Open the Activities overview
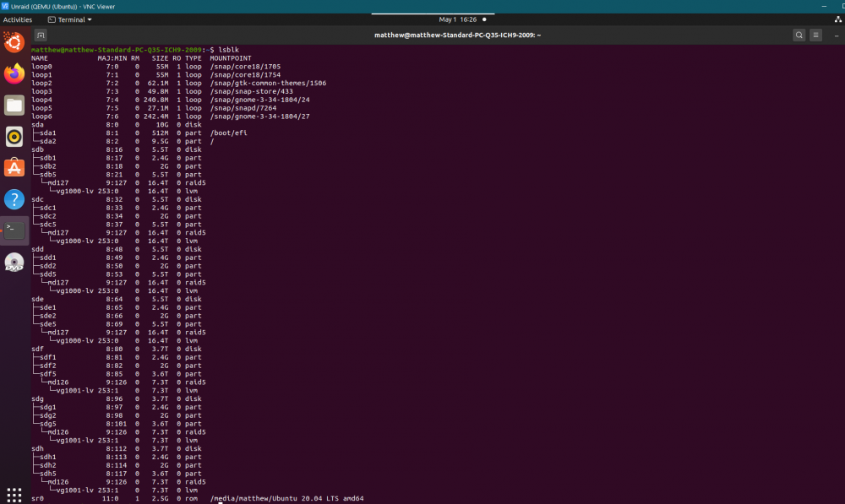 click(18, 19)
